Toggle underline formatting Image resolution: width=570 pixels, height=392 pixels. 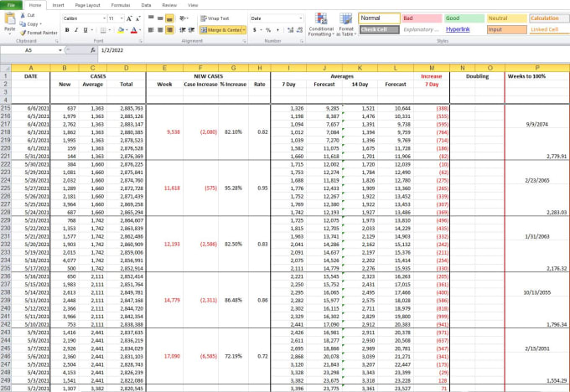pyautogui.click(x=85, y=30)
